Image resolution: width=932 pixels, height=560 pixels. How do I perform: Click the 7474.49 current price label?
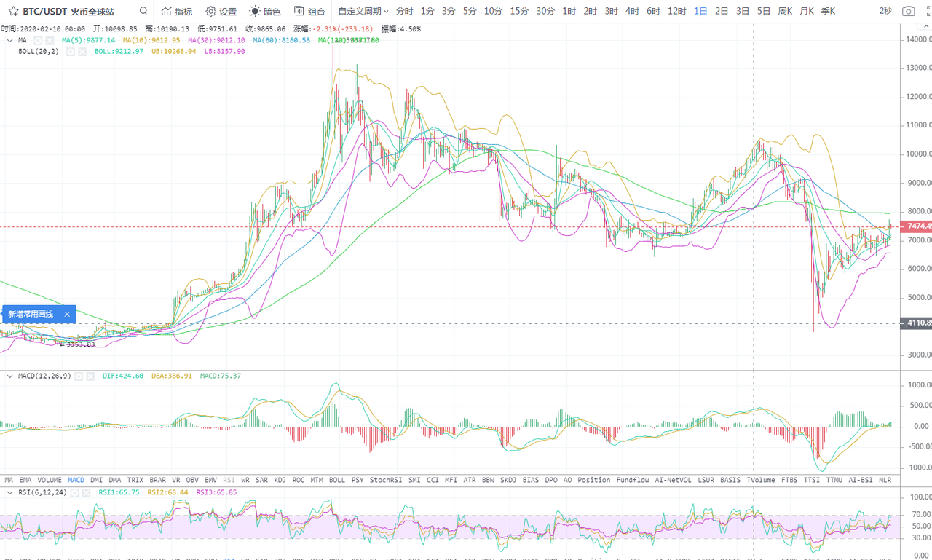(917, 226)
